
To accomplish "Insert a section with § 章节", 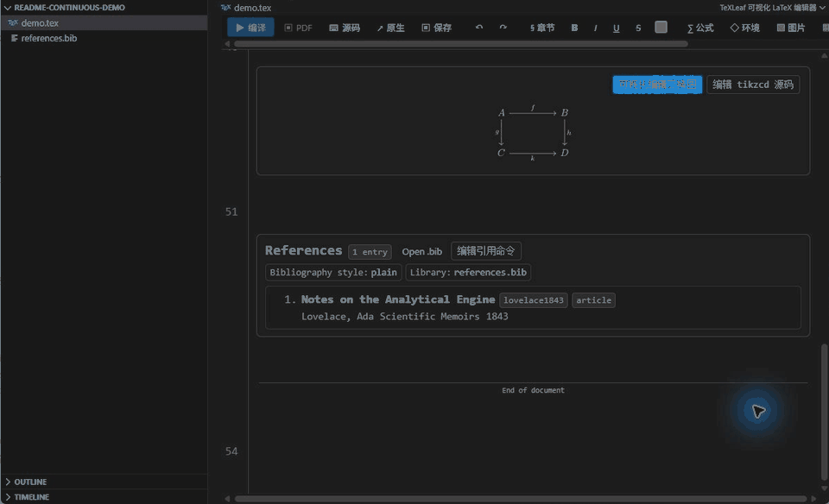I will (542, 28).
